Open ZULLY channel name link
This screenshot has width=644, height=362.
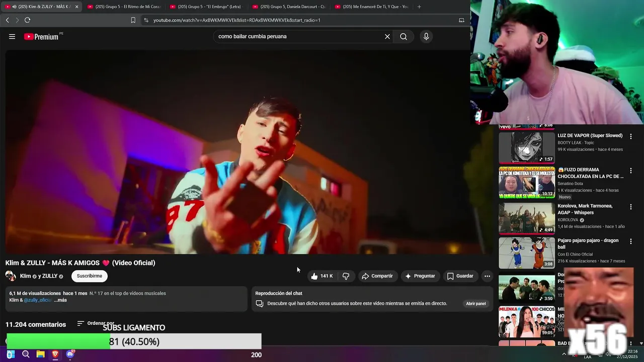click(50, 276)
